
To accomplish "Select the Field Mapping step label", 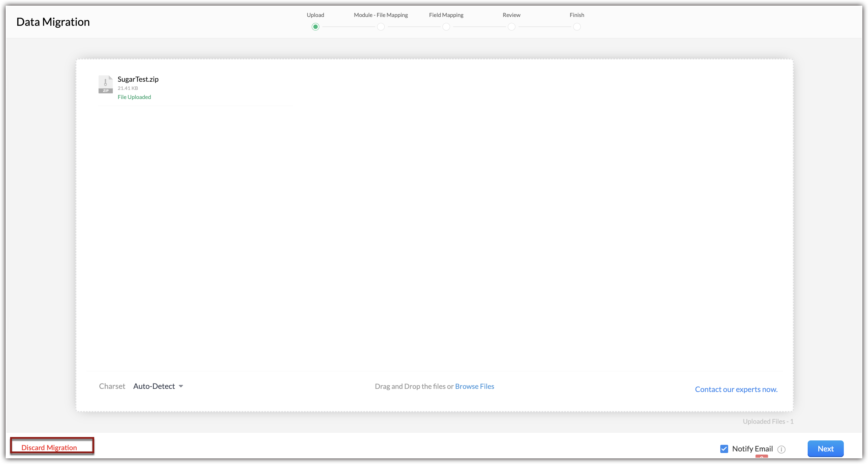I will pyautogui.click(x=446, y=15).
